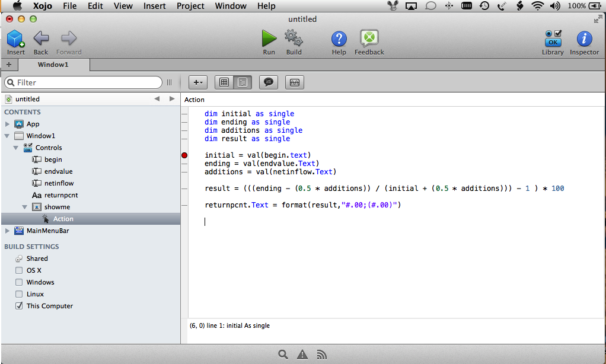Click the Insert toolbar icon
This screenshot has width=606, height=364.
click(15, 39)
